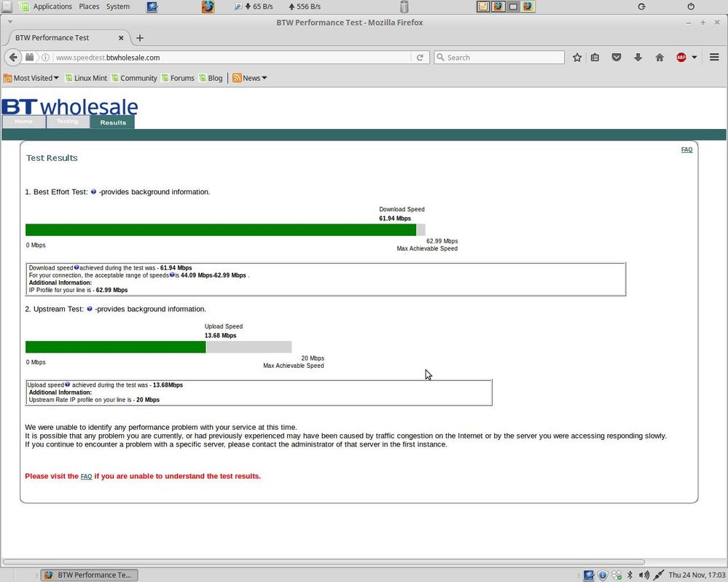Click the upload rate '556 B/s' indicator
This screenshot has height=582, width=728.
pyautogui.click(x=305, y=7)
